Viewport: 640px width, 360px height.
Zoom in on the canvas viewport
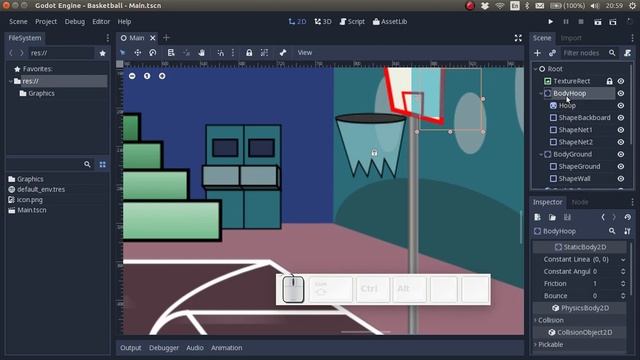tap(162, 76)
